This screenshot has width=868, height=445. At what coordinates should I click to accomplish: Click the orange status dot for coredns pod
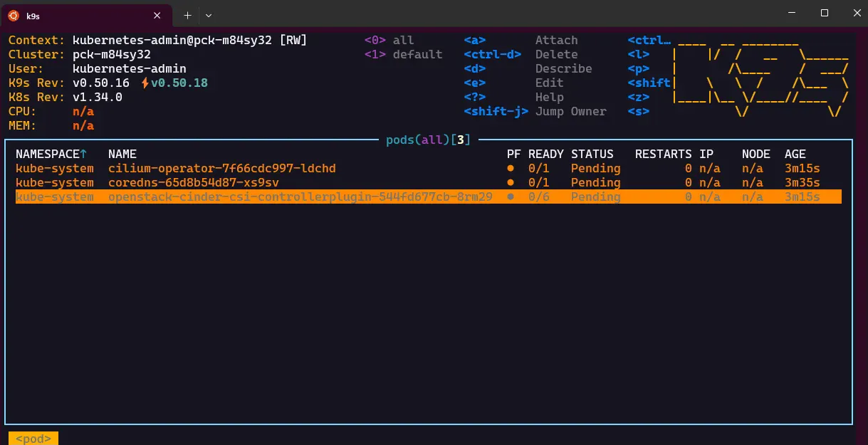(x=510, y=183)
